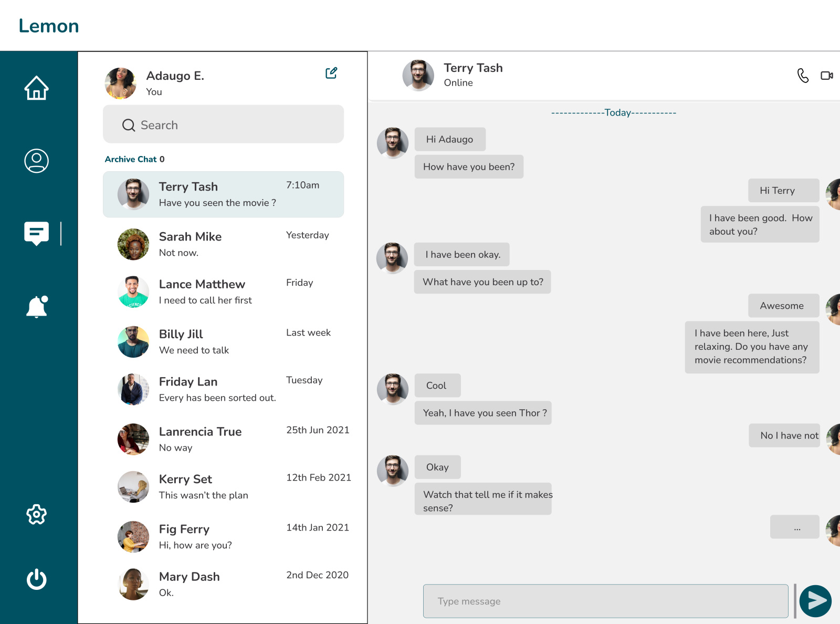
Task: Open the Home sidebar icon
Action: pyautogui.click(x=36, y=88)
